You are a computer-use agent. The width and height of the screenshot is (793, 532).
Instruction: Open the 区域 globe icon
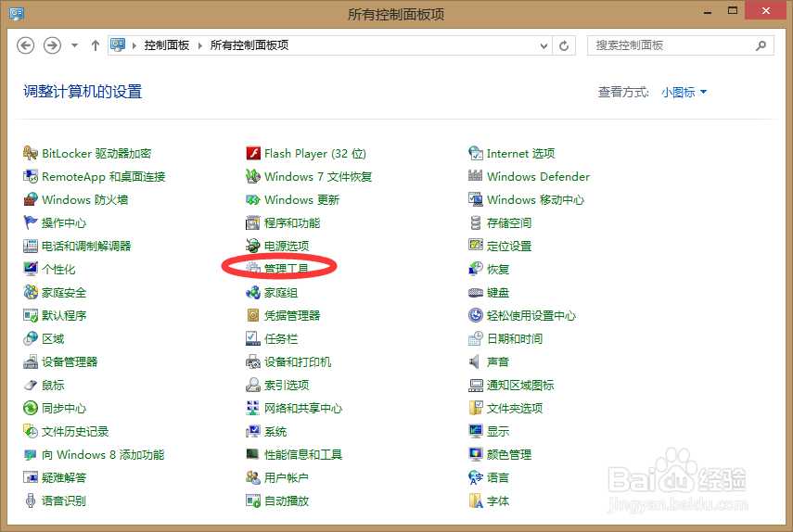pos(31,338)
